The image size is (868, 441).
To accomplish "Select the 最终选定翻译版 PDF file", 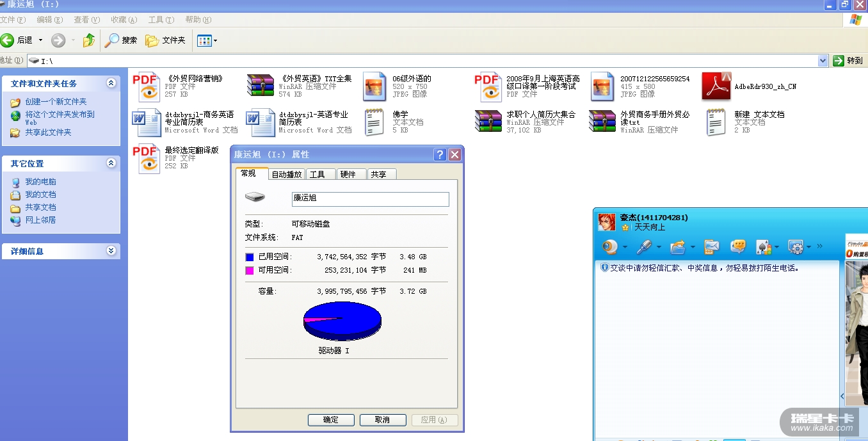I will pyautogui.click(x=175, y=158).
